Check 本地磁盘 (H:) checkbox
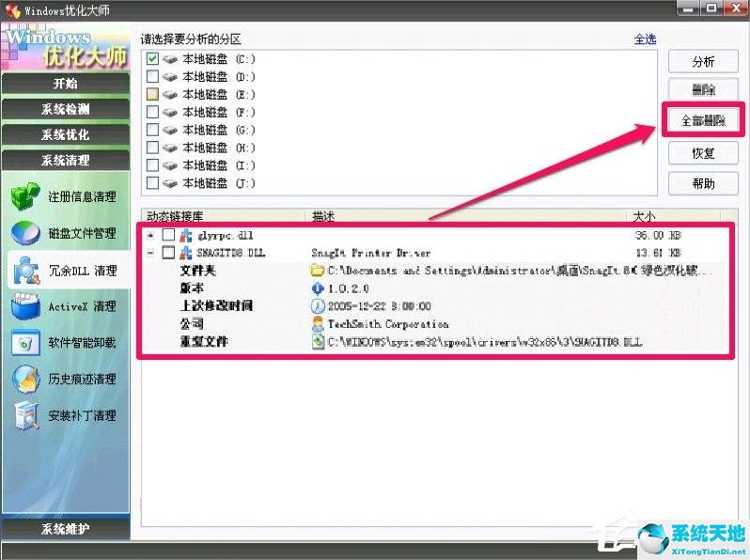Image resolution: width=750 pixels, height=560 pixels. coord(152,148)
